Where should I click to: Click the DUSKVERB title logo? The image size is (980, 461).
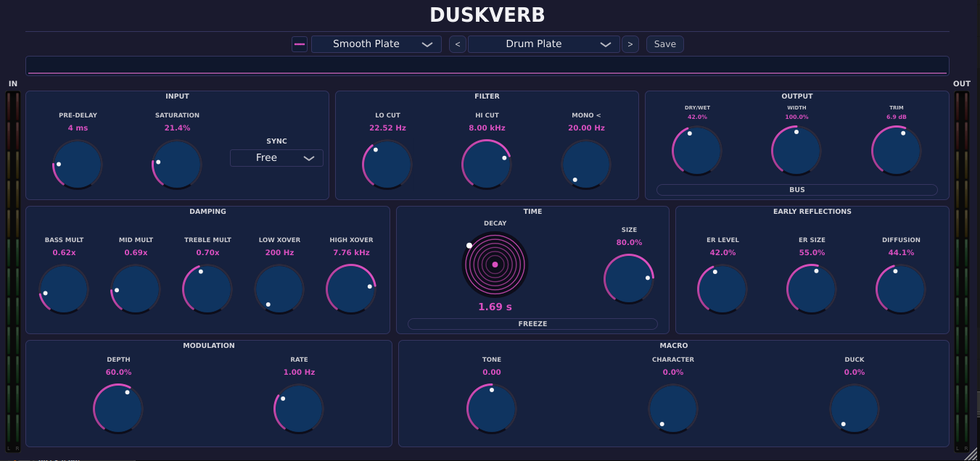tap(487, 15)
